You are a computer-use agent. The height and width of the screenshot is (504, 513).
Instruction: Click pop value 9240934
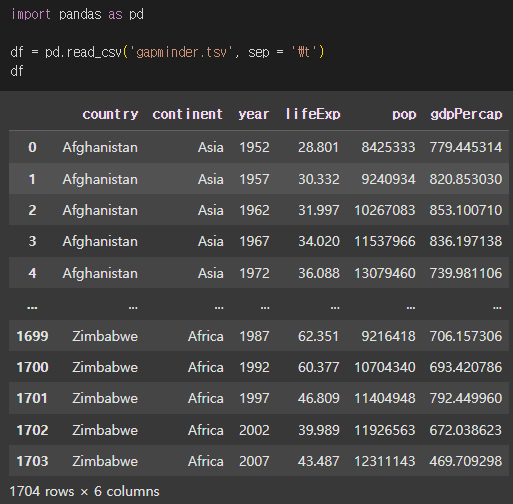[388, 179]
